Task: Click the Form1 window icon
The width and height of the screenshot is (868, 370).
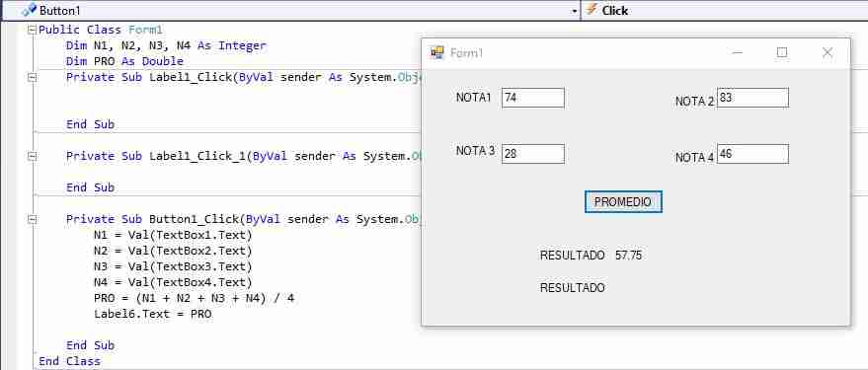Action: point(437,52)
